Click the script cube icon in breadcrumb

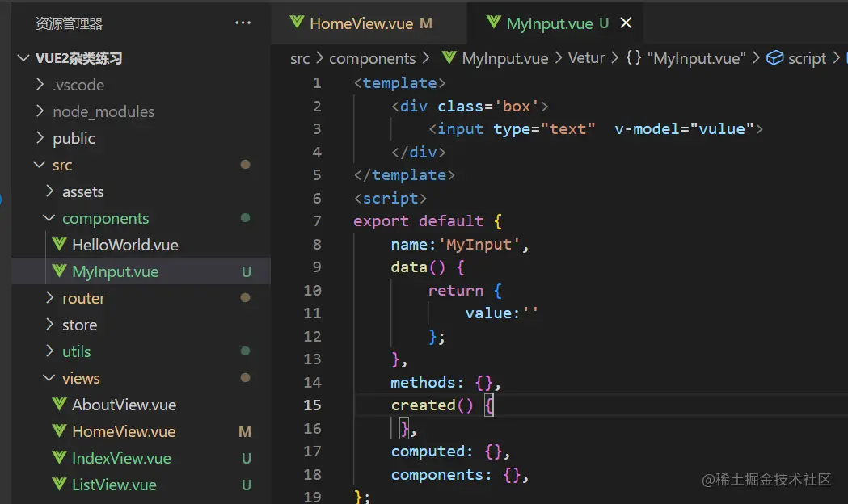775,58
